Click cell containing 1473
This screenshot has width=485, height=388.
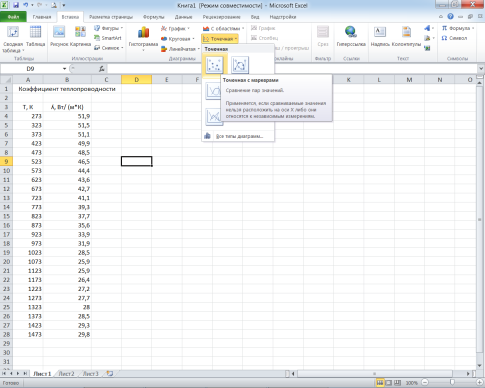(28, 334)
